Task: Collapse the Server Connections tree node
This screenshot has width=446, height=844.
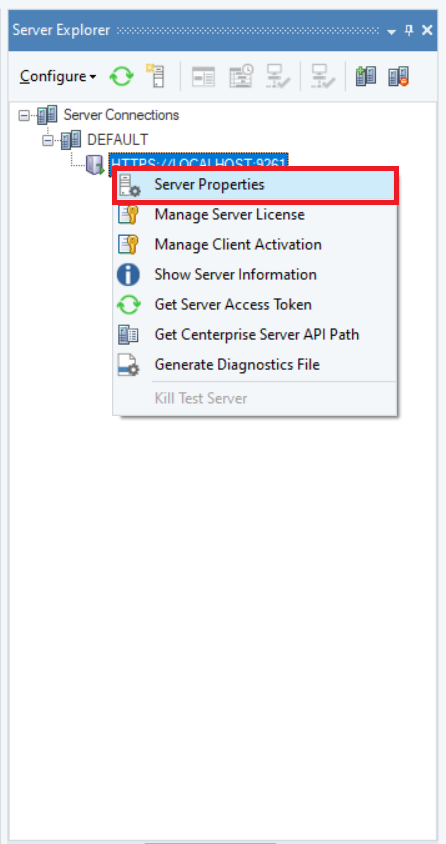Action: 24,115
